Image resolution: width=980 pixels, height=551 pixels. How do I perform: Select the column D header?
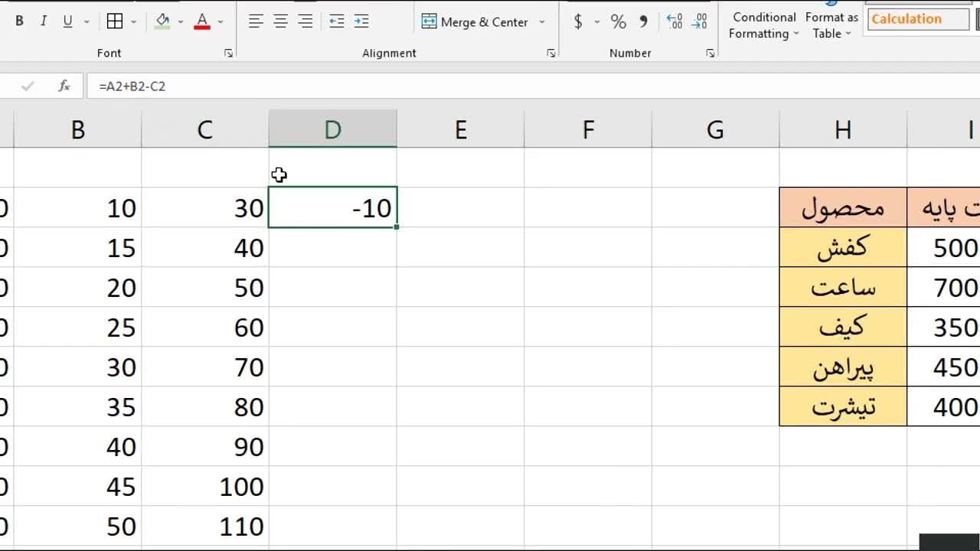pos(332,129)
